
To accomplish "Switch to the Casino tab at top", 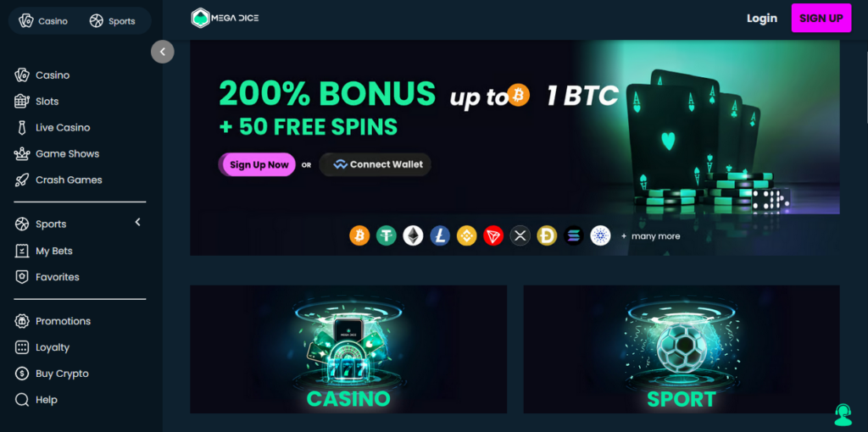I will [x=43, y=21].
